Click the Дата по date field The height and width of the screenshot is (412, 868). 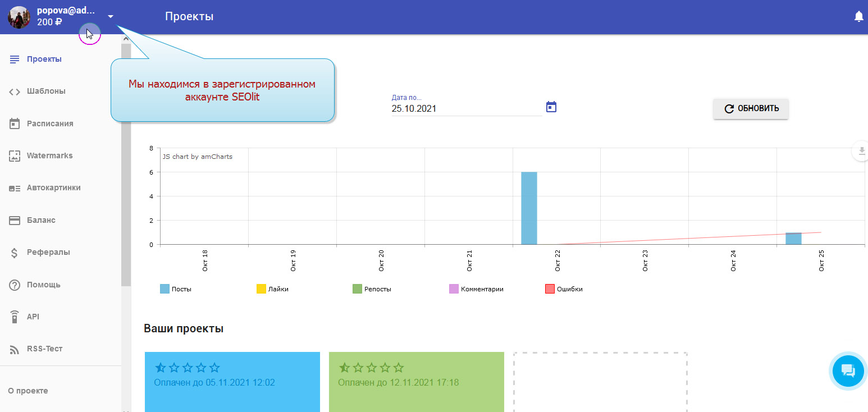tap(466, 109)
